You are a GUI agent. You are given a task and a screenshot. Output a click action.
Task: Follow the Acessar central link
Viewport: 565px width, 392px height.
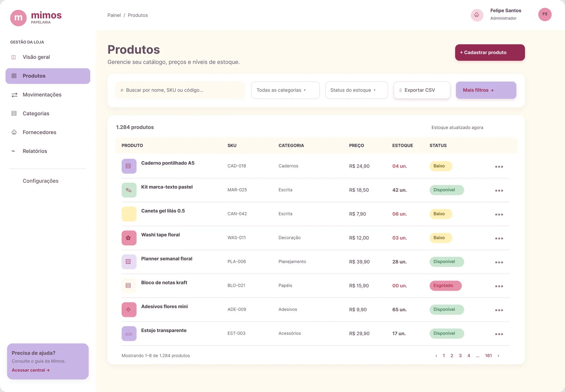pyautogui.click(x=31, y=370)
